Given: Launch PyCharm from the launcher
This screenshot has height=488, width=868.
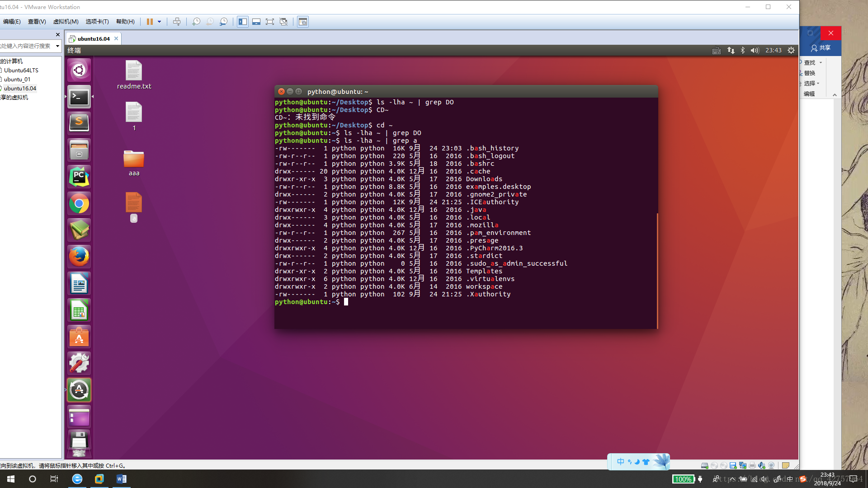Looking at the screenshot, I should coord(79,176).
